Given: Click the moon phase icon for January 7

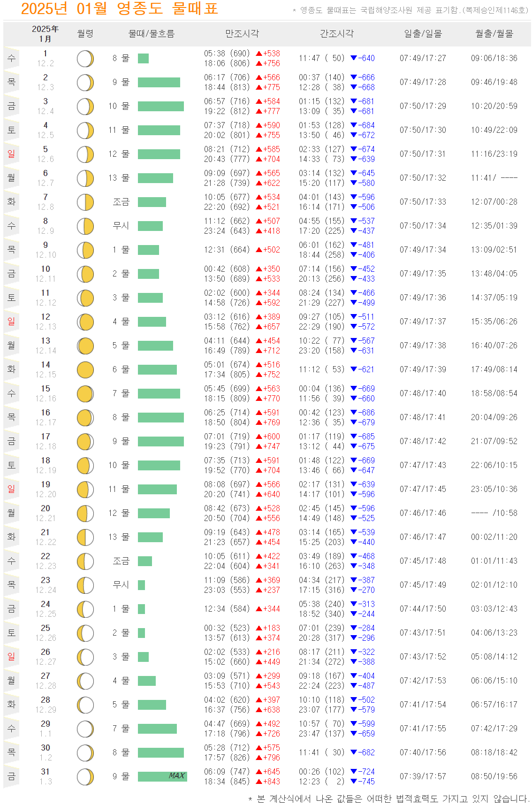Looking at the screenshot, I should 85,202.
